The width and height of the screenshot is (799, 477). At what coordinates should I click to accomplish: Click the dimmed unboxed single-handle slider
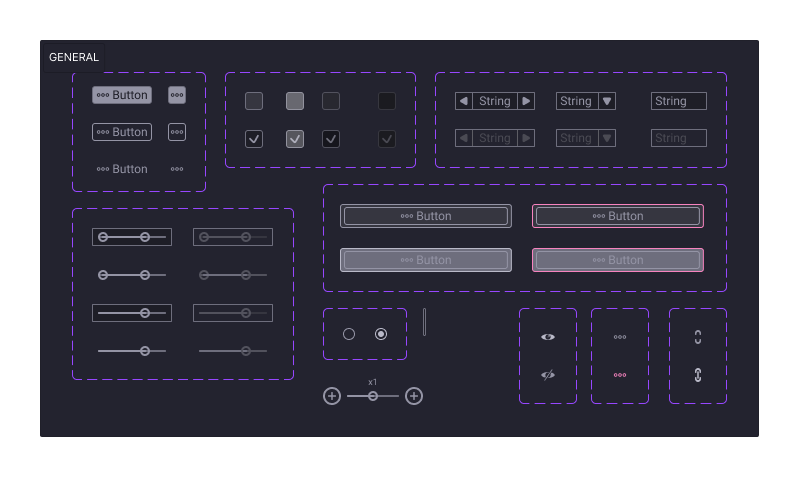pos(233,351)
